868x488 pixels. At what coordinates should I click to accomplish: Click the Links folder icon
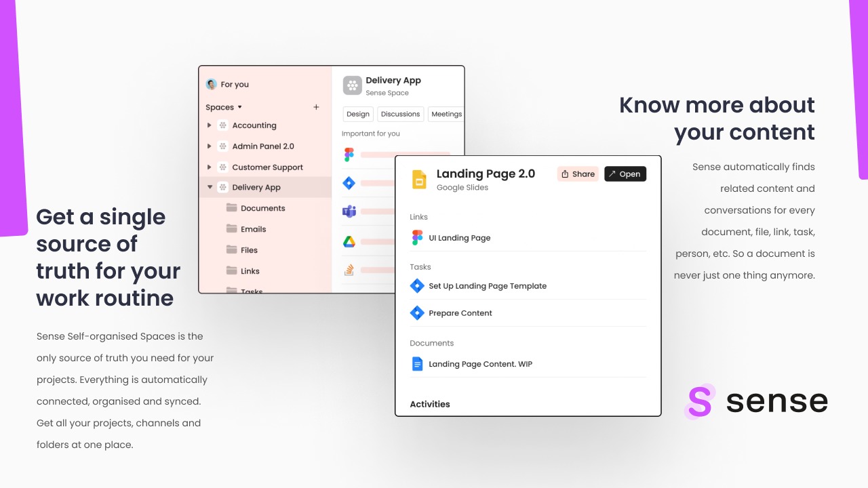pos(231,271)
